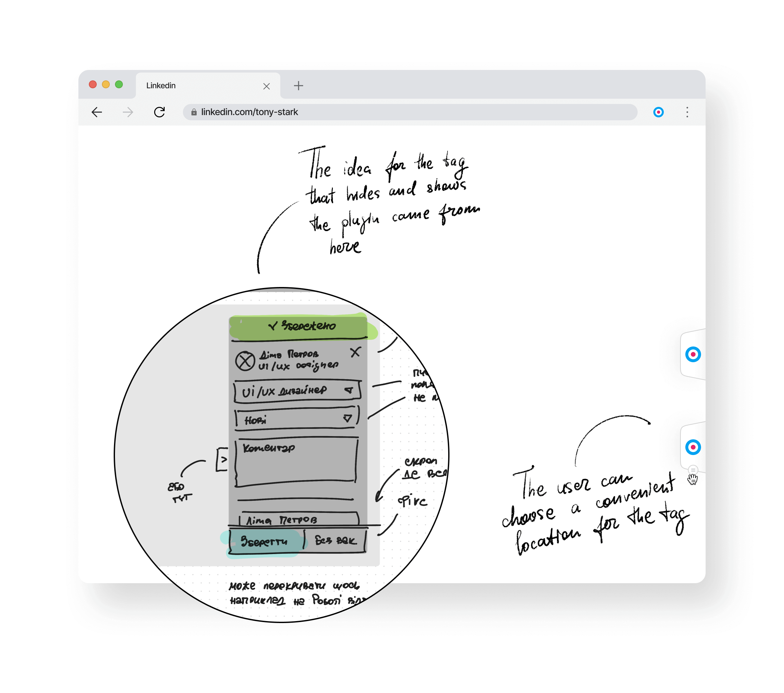This screenshot has height=693, width=784.
Task: Open new tab with plus button
Action: [299, 85]
